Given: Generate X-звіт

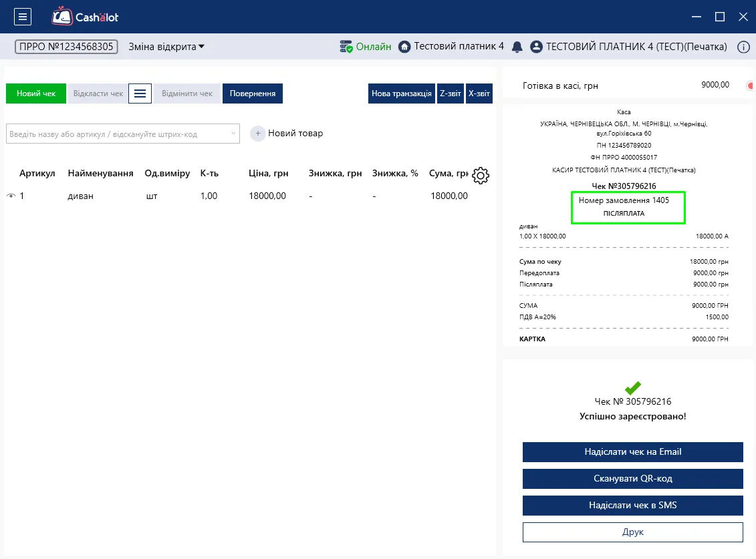Looking at the screenshot, I should (479, 94).
